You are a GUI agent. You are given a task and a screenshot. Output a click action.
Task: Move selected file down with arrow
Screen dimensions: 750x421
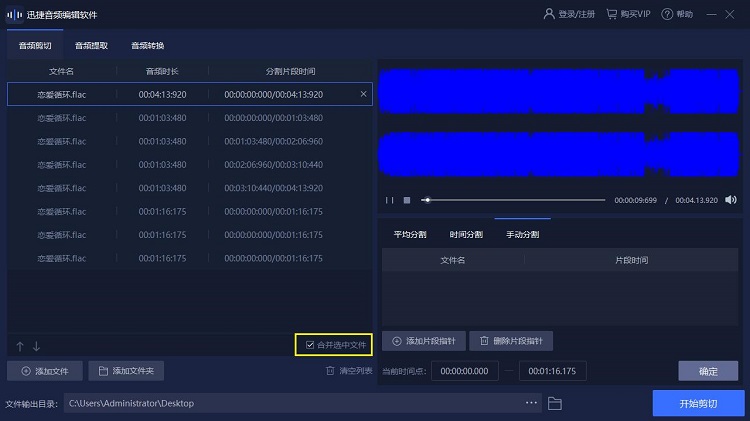tap(37, 346)
